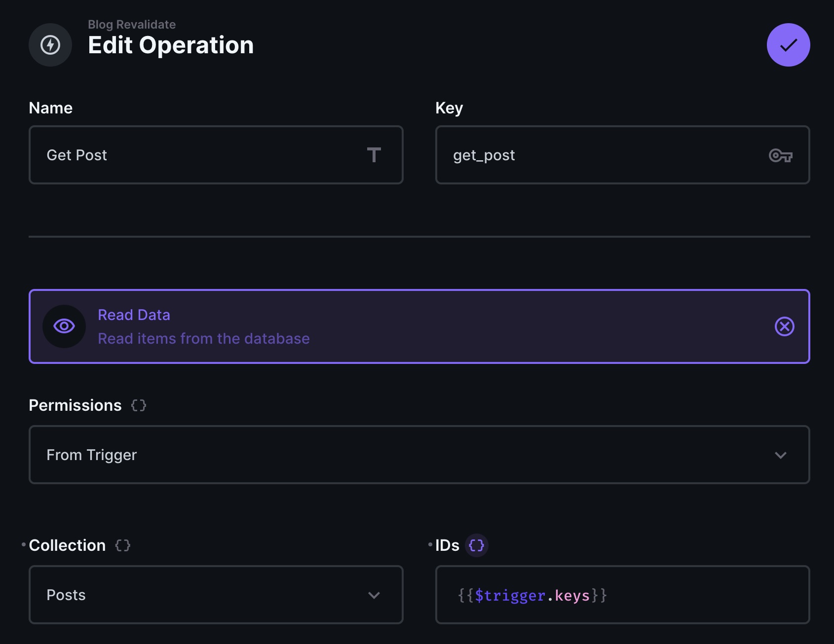Open the Permissions dropdown showing From Trigger
The width and height of the screenshot is (834, 644).
tap(419, 455)
